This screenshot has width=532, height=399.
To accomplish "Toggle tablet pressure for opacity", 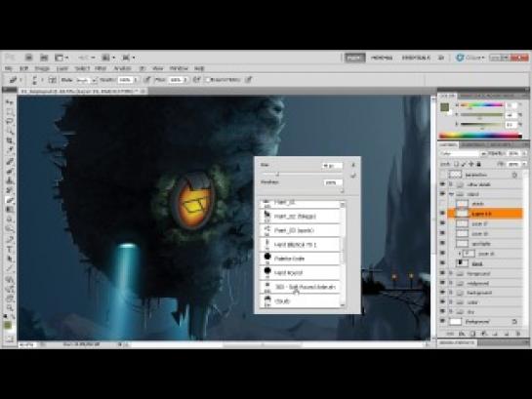I will coord(147,80).
